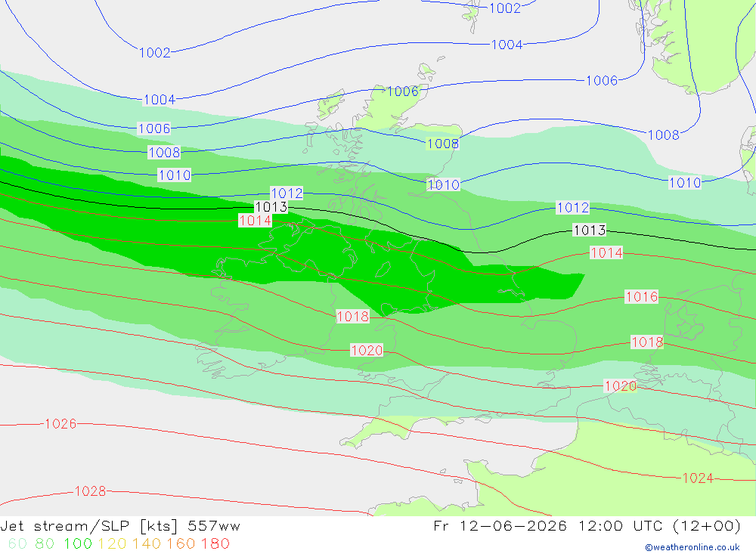756x554 pixels.
Task: Click the 100 kts legend value
Action: 78,543
